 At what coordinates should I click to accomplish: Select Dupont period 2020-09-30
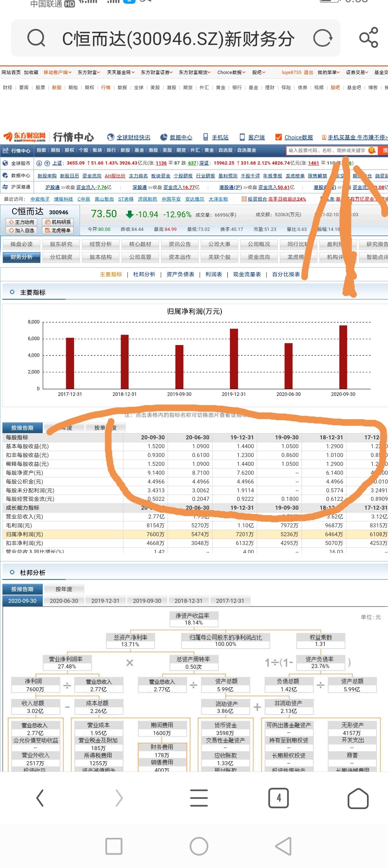pyautogui.click(x=22, y=601)
